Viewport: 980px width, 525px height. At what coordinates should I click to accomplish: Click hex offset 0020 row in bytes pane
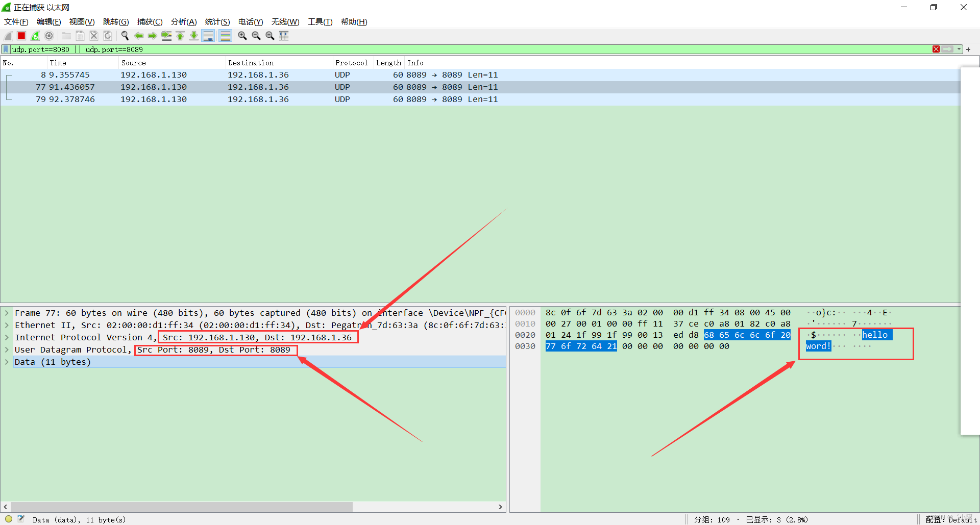(x=525, y=335)
